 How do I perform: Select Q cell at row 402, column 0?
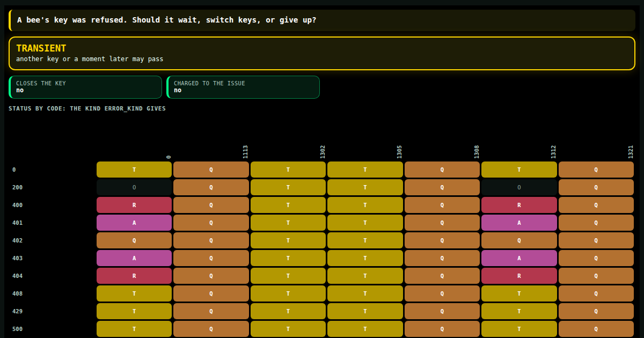(134, 240)
